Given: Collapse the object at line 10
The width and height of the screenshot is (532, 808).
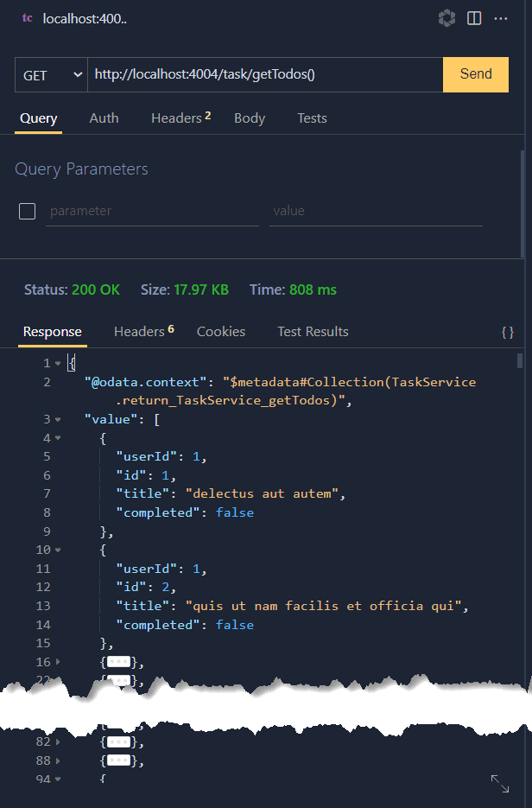Looking at the screenshot, I should point(58,550).
